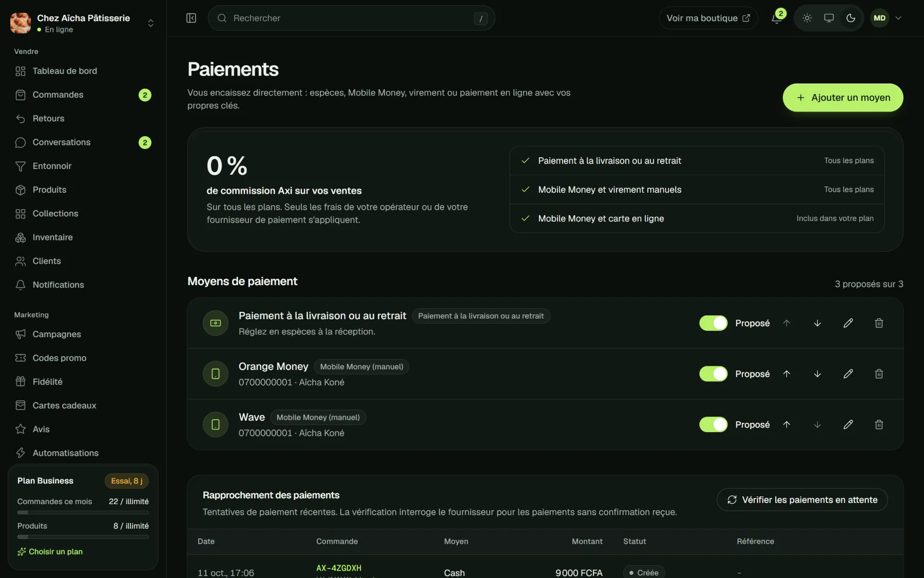Go to Commandes section

[83, 95]
